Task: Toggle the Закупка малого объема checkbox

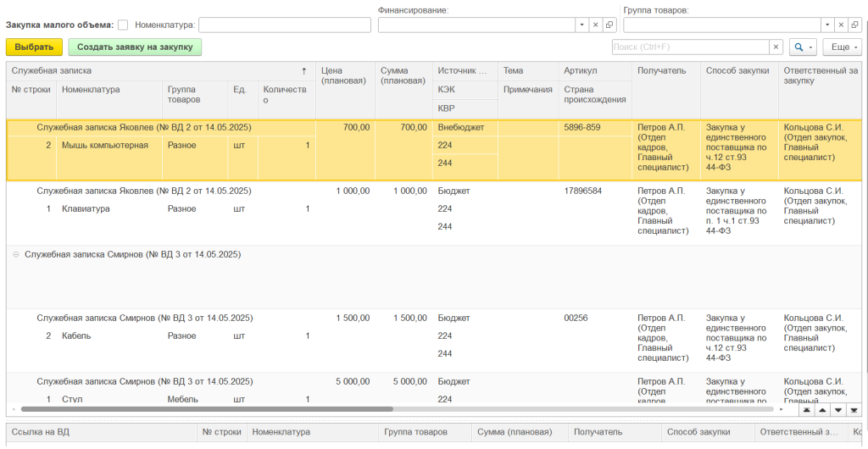Action: click(x=123, y=25)
